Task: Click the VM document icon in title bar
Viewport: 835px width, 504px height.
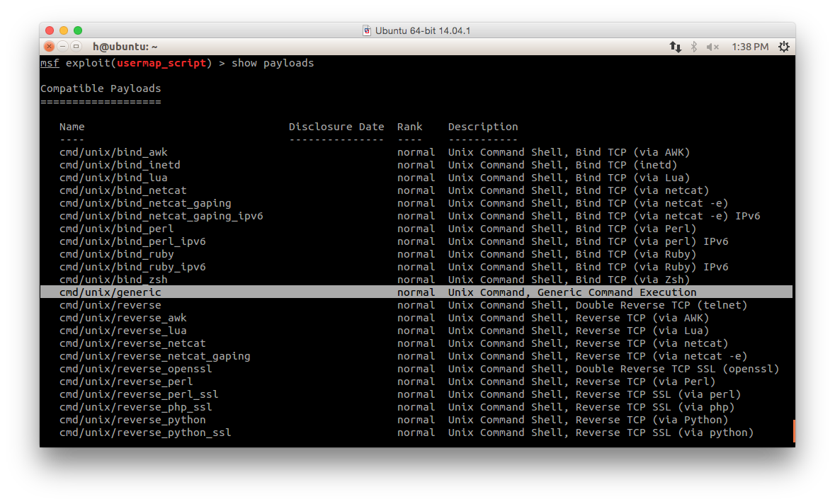Action: click(367, 31)
